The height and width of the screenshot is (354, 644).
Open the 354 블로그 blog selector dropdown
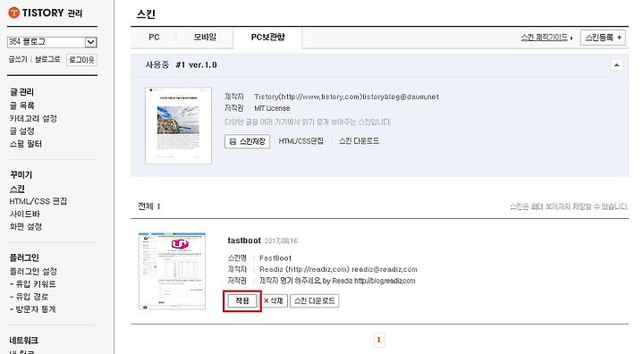52,42
